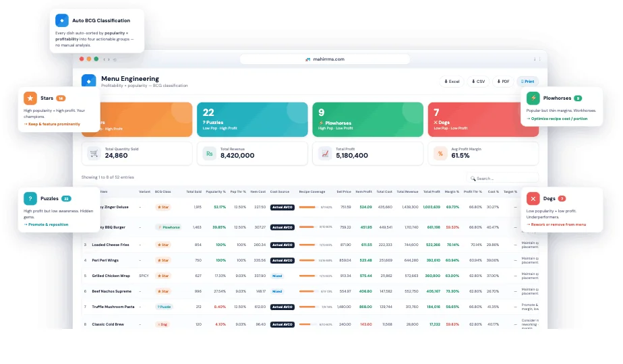623x364 pixels.
Task: Open the Optimize recipe cost / portion link
Action: coord(557,119)
